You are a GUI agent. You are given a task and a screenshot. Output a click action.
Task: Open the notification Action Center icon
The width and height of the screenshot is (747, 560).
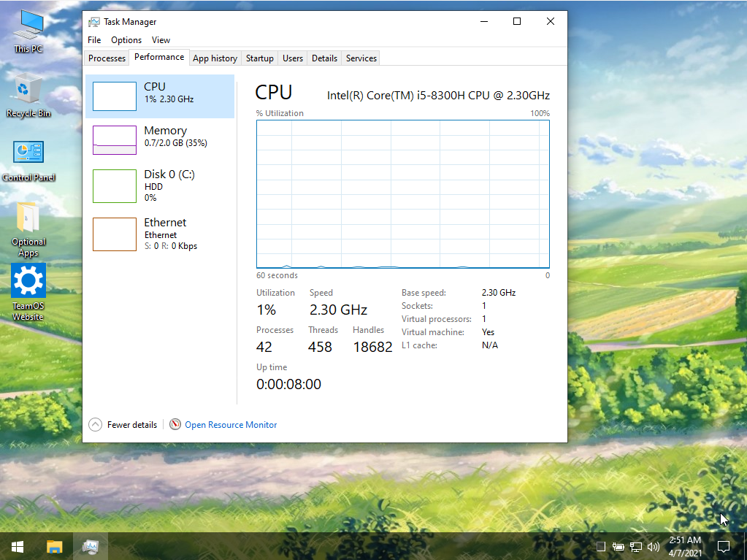point(724,547)
